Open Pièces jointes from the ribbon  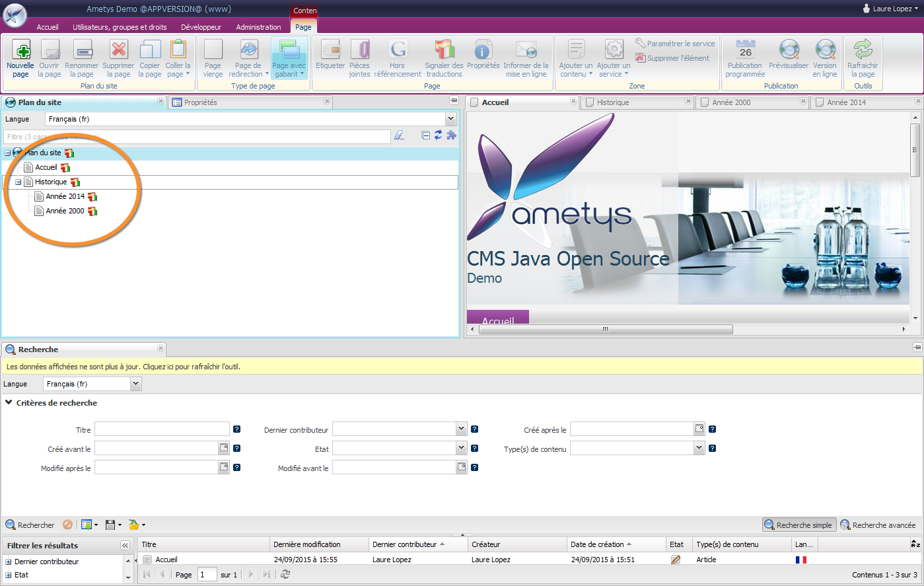coord(360,59)
